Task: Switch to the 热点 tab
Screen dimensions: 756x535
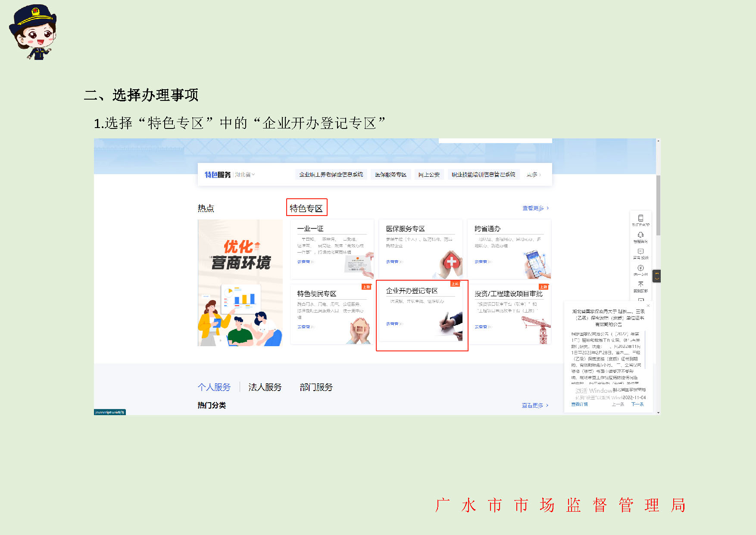Action: tap(206, 209)
